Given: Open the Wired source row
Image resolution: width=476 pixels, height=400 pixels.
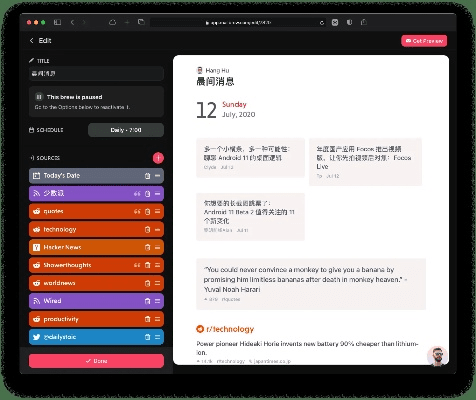Looking at the screenshot, I should [x=96, y=301].
